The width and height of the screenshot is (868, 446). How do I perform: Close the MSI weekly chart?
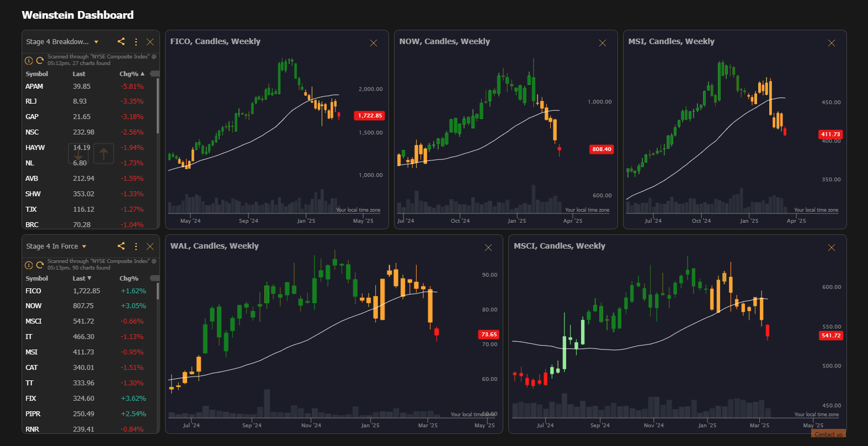pyautogui.click(x=832, y=43)
